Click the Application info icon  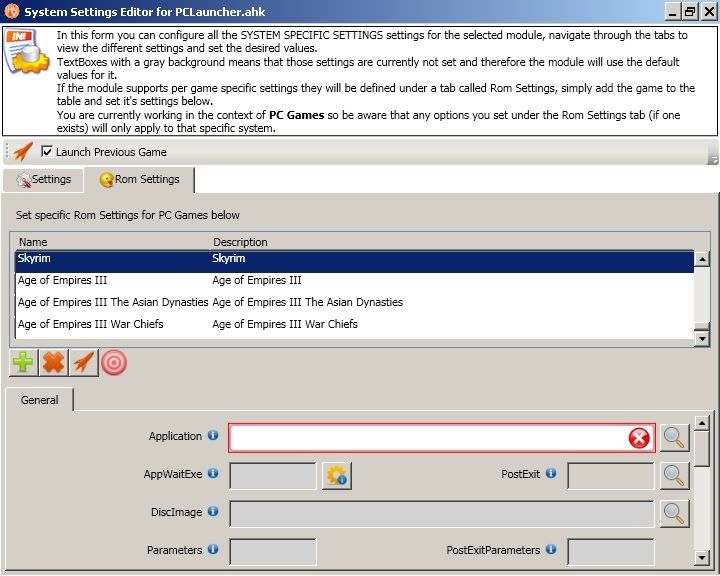(x=213, y=435)
